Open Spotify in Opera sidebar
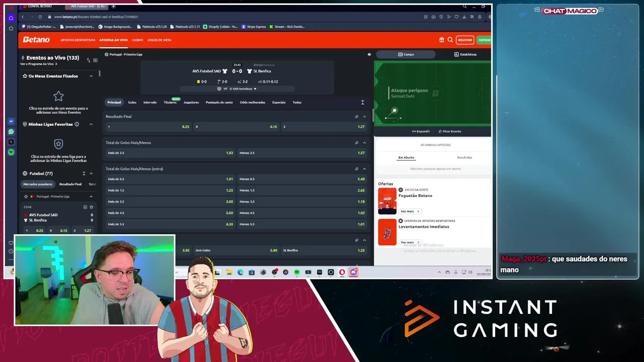Image resolution: width=644 pixels, height=362 pixels. click(11, 152)
